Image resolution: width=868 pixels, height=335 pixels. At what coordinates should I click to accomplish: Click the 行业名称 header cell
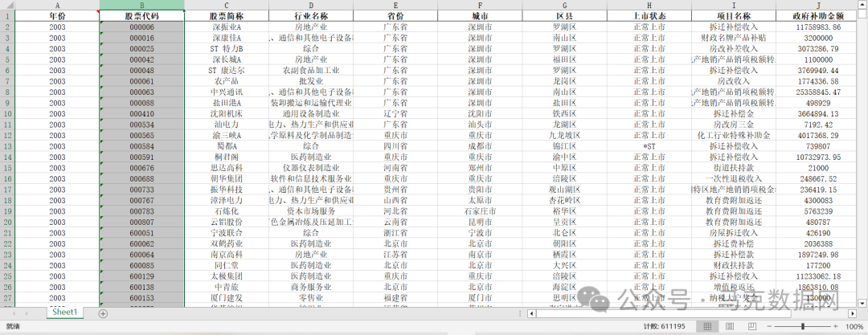[311, 15]
